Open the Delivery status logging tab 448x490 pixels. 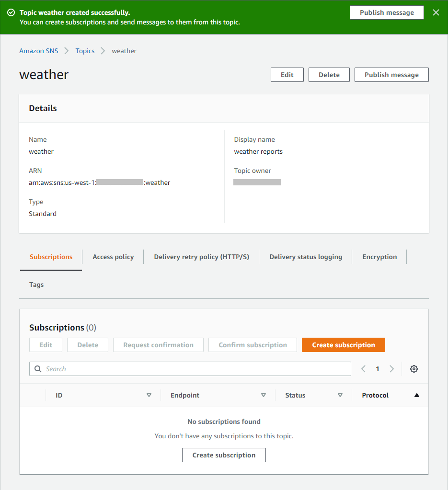tap(306, 257)
